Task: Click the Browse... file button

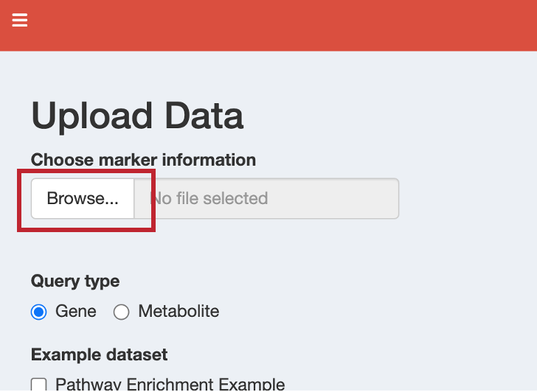Action: (x=83, y=198)
